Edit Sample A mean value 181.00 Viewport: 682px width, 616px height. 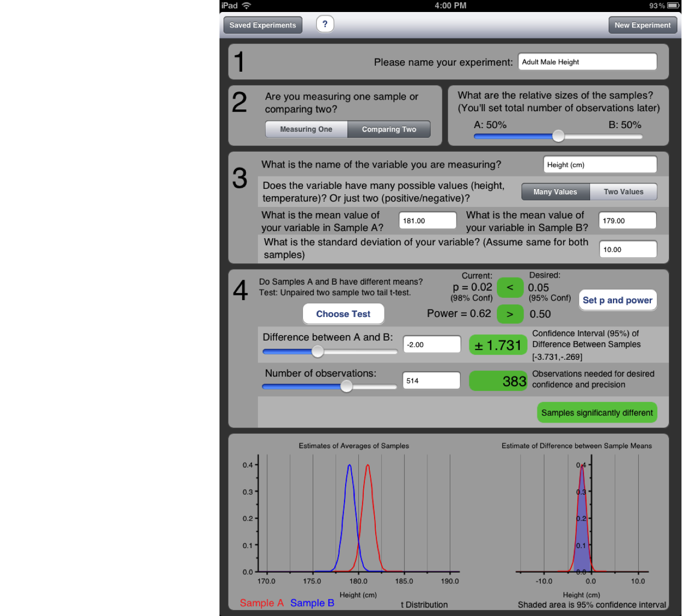pyautogui.click(x=427, y=221)
